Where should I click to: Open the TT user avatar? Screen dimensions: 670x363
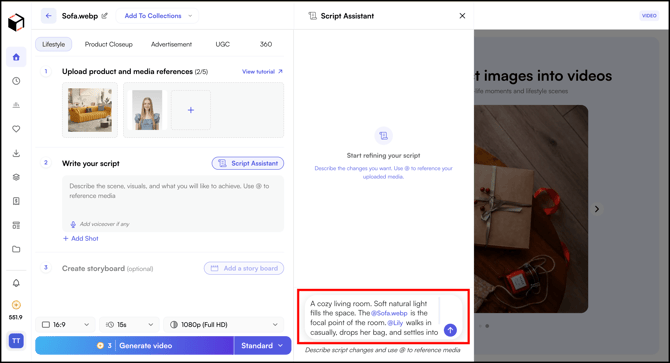click(16, 341)
